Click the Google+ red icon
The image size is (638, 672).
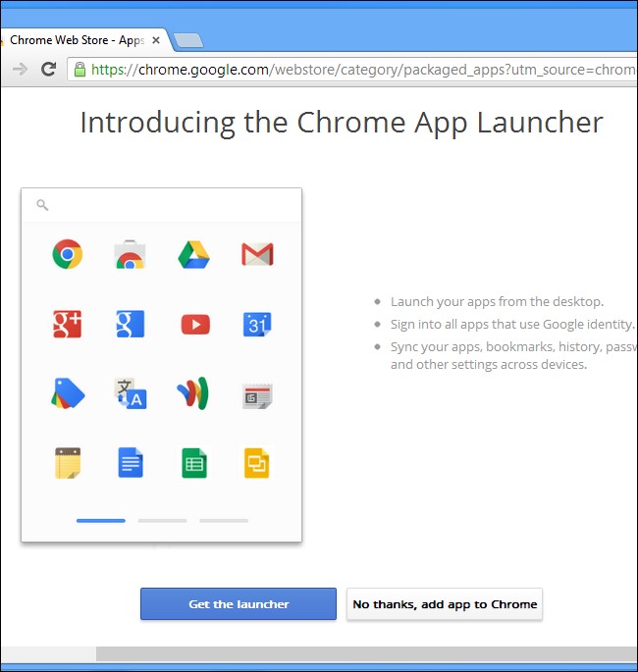pos(68,324)
